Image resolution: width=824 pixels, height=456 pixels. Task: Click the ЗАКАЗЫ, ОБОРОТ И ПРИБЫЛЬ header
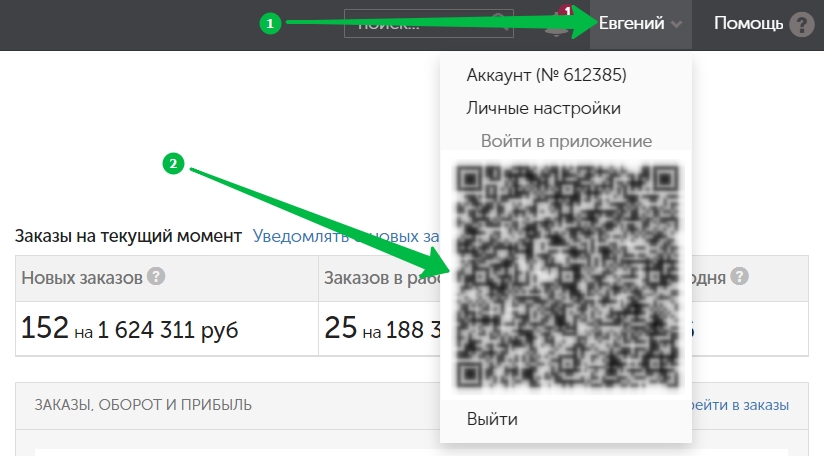coord(143,405)
